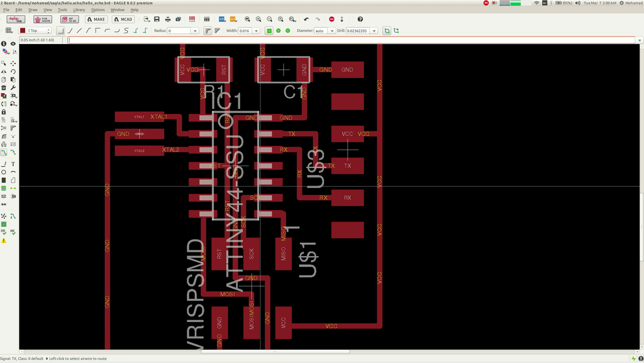Open the Tools menu

coord(62,10)
